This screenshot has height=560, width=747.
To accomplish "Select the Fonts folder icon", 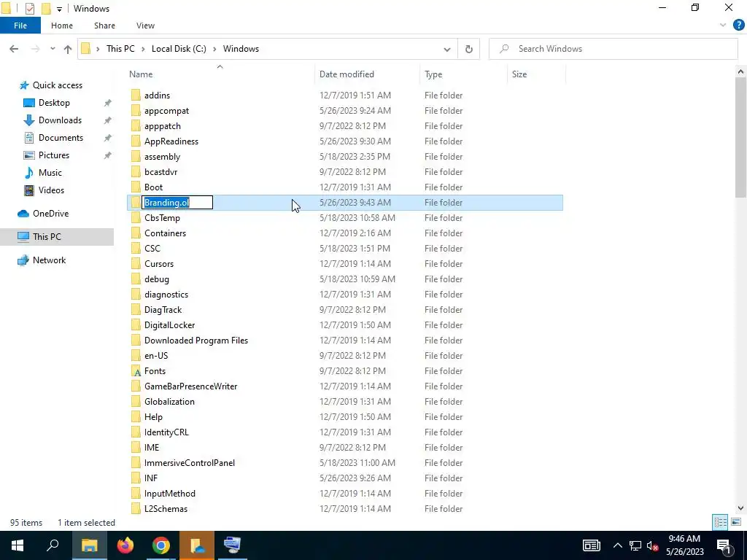I will coord(136,371).
